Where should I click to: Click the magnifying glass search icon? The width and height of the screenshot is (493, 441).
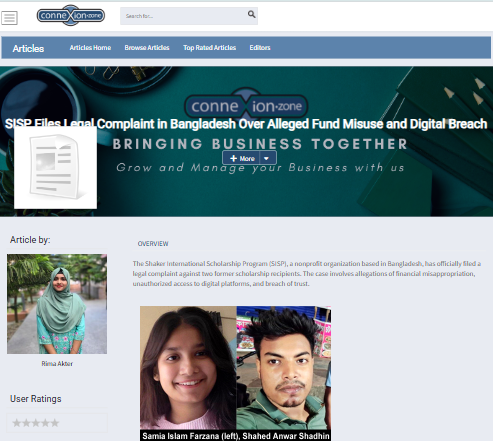[251, 14]
